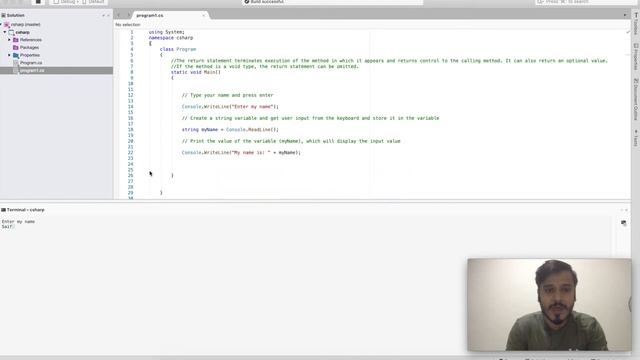Open the Properties side pad
Image resolution: width=640 pixels, height=360 pixels.
tap(636, 56)
